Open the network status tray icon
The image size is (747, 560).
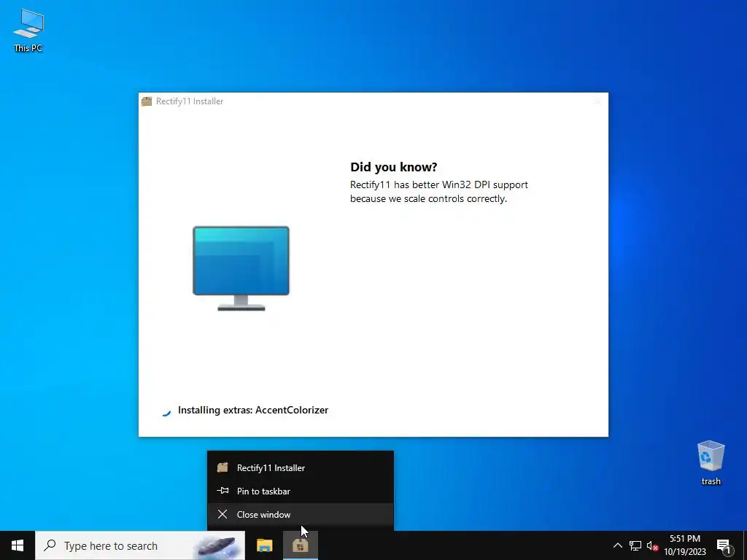pos(635,545)
